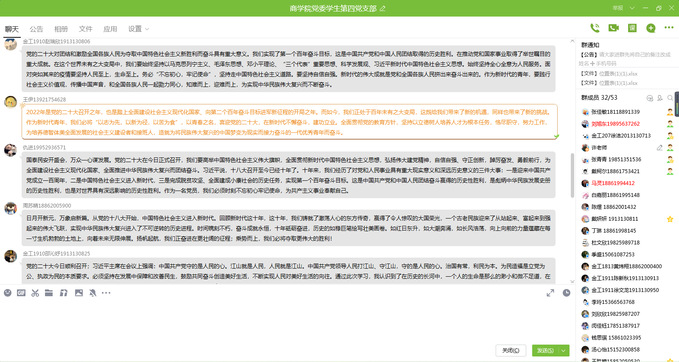Click the green 发送 send button
Viewport: 679px width, 362px height.
[x=546, y=350]
